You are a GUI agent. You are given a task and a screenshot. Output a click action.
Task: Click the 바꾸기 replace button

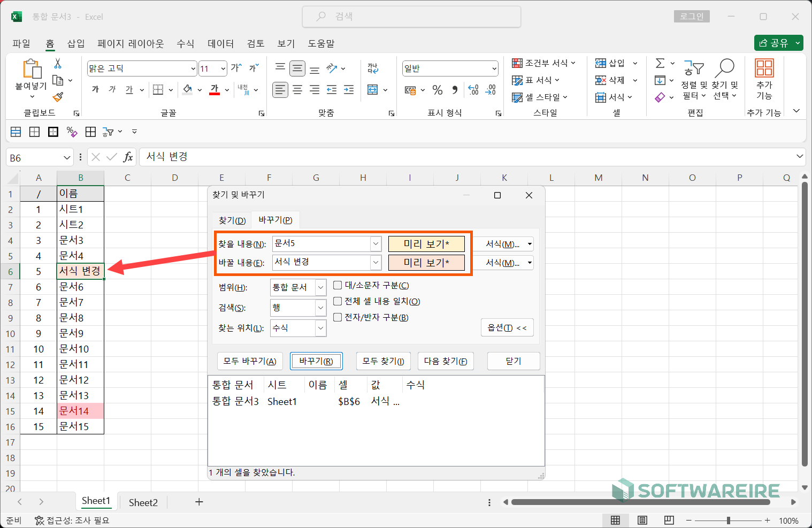pos(316,361)
